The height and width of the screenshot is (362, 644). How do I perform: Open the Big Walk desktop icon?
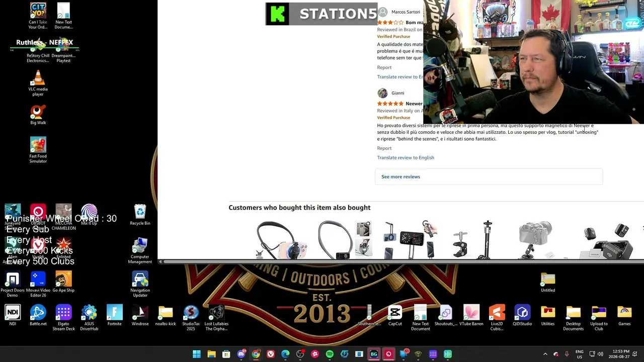38,115
